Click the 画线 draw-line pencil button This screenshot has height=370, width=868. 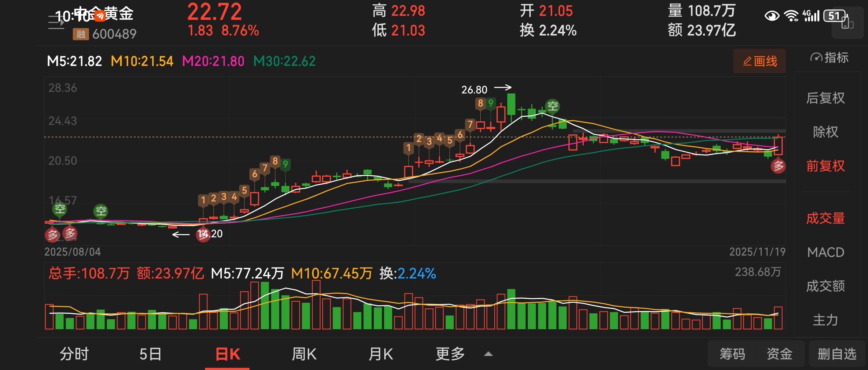tap(759, 61)
